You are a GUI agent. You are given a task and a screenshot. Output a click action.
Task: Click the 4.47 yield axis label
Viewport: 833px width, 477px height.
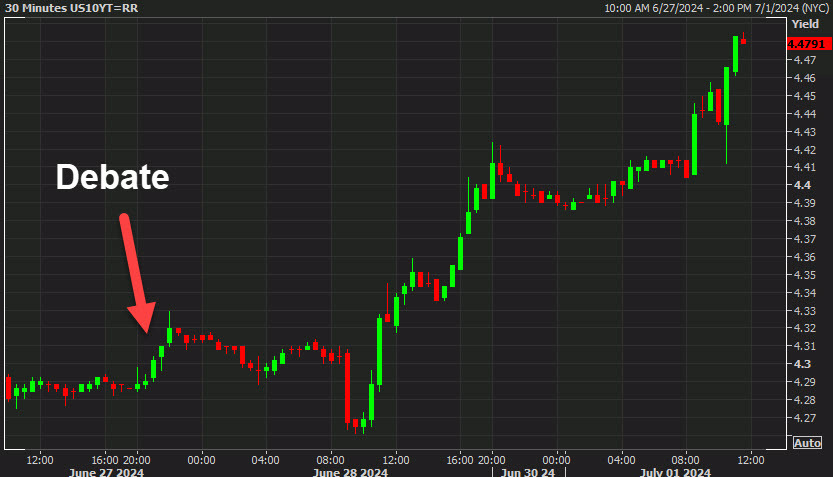pos(804,60)
